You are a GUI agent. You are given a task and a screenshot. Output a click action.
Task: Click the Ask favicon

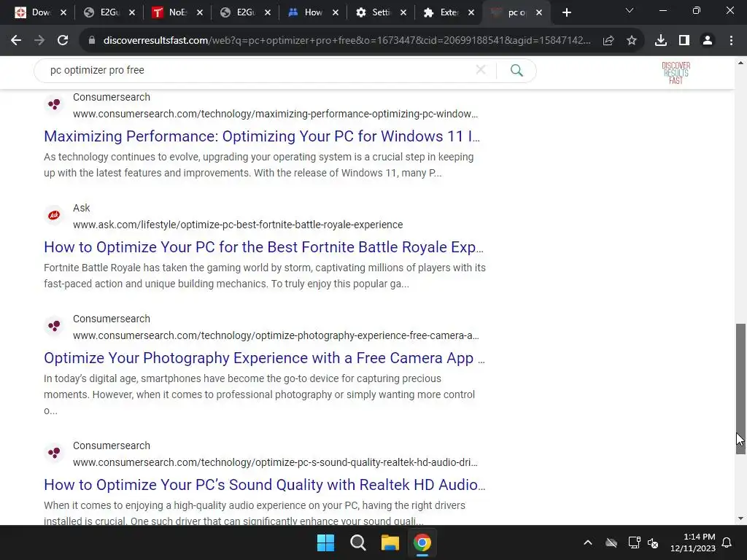(54, 215)
